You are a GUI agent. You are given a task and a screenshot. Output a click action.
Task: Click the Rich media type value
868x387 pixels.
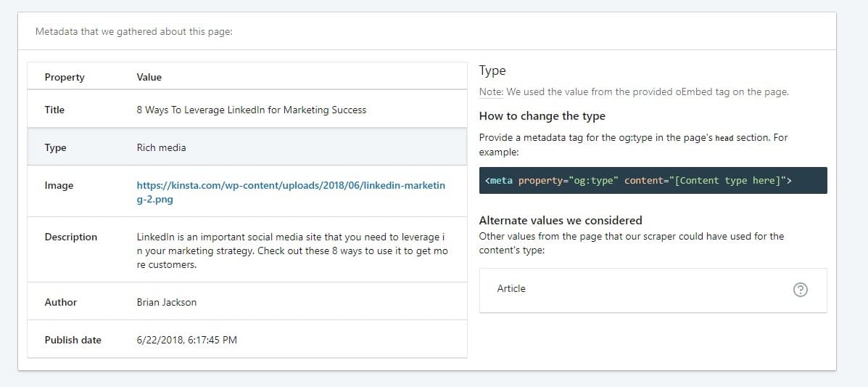point(161,147)
